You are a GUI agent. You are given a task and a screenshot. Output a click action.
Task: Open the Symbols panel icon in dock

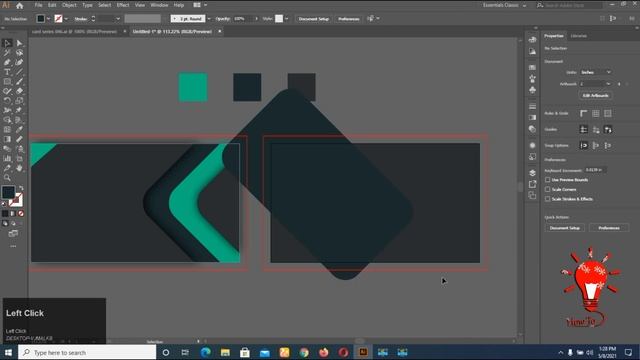pyautogui.click(x=532, y=90)
